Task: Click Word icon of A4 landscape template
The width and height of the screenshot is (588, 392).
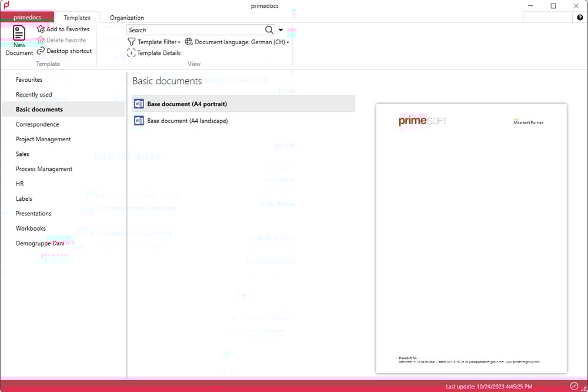Action: coord(139,121)
